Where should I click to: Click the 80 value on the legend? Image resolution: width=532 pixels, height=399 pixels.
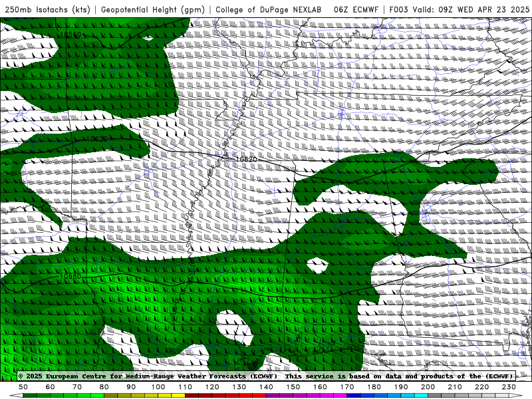click(104, 387)
